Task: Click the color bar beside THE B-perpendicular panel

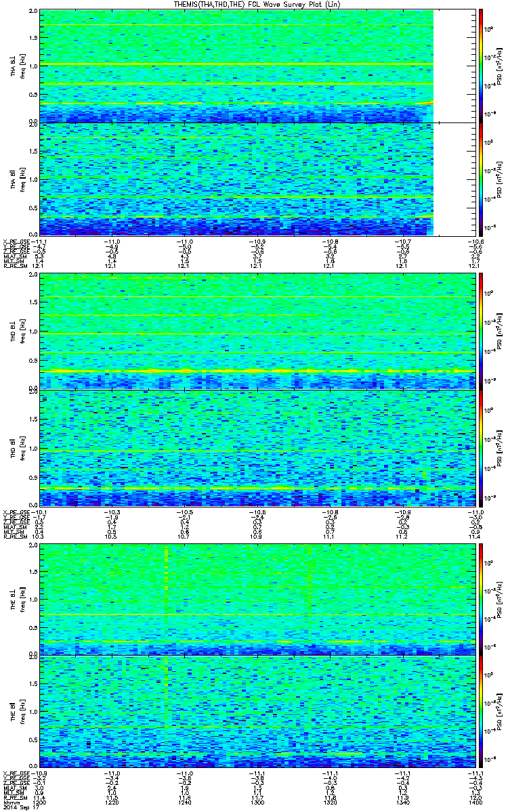Action: pos(480,599)
